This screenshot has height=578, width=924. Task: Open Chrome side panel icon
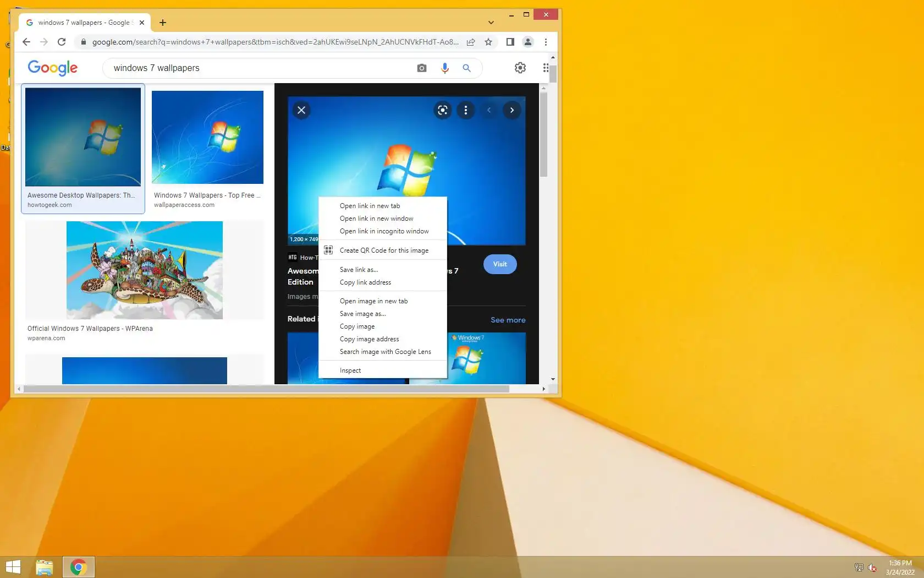pos(510,42)
